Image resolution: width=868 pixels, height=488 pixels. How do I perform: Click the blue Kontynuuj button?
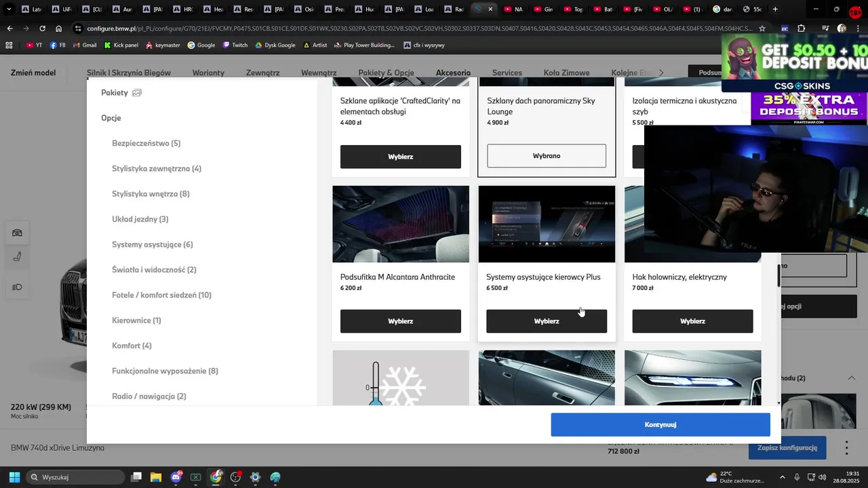[660, 425]
